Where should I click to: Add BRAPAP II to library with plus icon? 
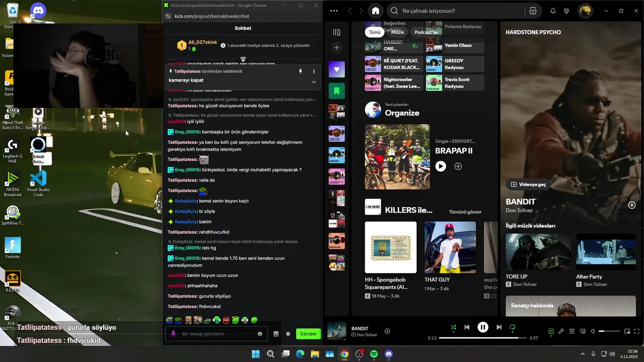[x=458, y=166]
